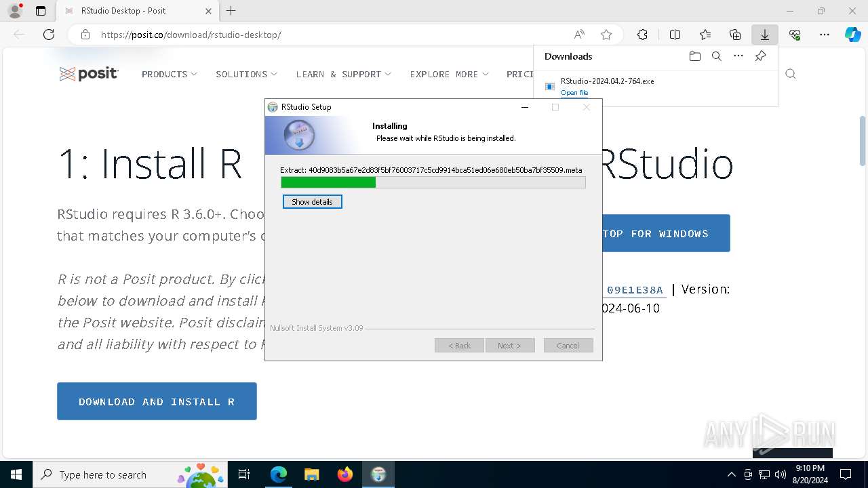868x488 pixels.
Task: Click the 09E1E38A checksum link
Action: pyautogui.click(x=635, y=290)
